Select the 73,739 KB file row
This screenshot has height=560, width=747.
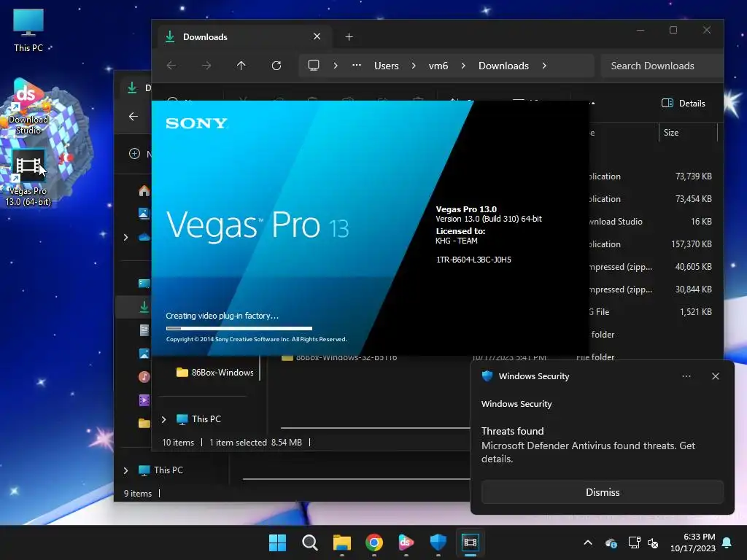tap(650, 176)
